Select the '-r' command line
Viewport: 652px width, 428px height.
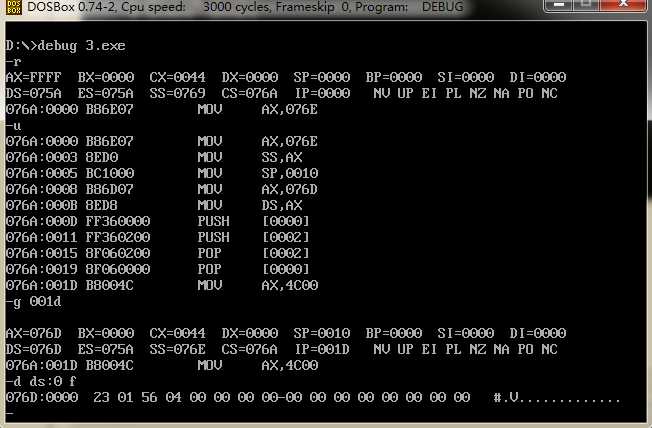[x=13, y=62]
